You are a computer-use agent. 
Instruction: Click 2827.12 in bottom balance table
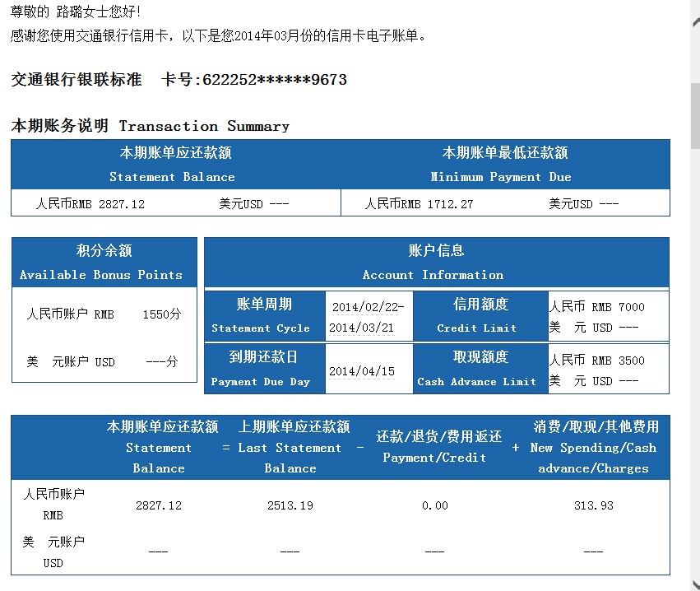tap(159, 505)
